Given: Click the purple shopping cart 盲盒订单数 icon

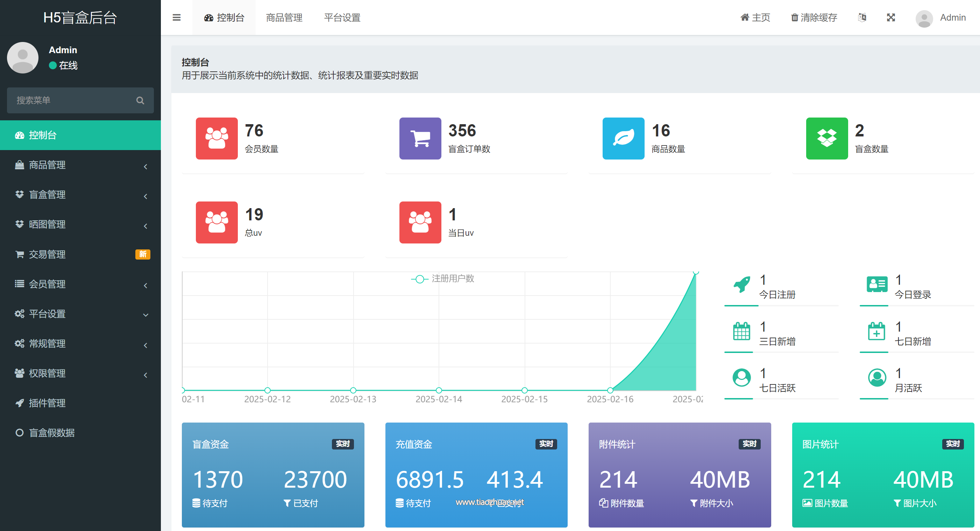Looking at the screenshot, I should tap(420, 139).
